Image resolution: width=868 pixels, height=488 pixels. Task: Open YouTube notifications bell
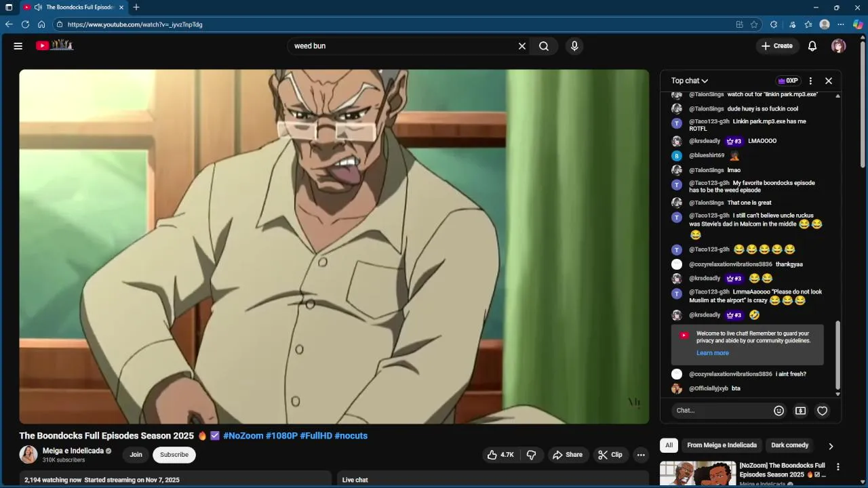[812, 46]
